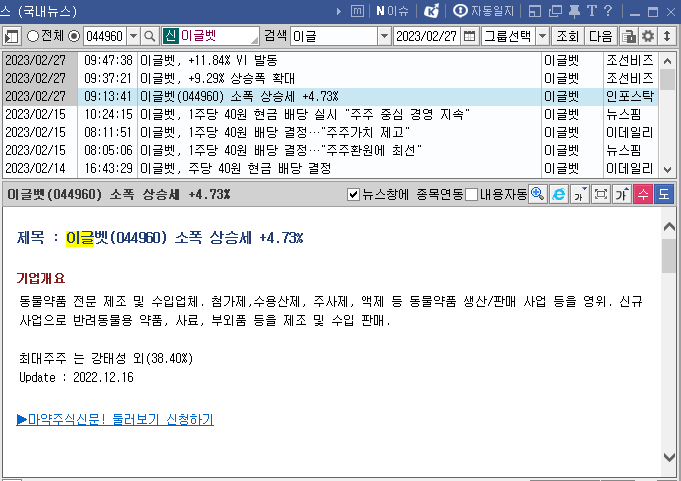Open 자동일지 auto journal
This screenshot has width=681, height=481.
pyautogui.click(x=483, y=11)
